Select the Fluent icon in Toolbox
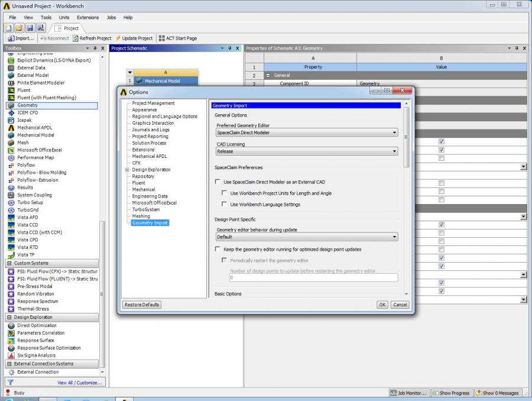Viewport: 532px width, 401px height. (11, 90)
